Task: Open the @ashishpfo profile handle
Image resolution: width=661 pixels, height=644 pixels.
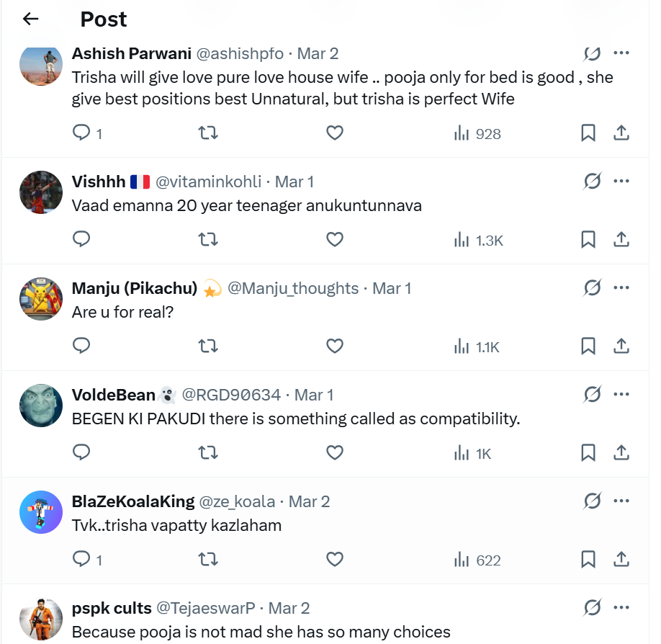Action: (x=240, y=53)
